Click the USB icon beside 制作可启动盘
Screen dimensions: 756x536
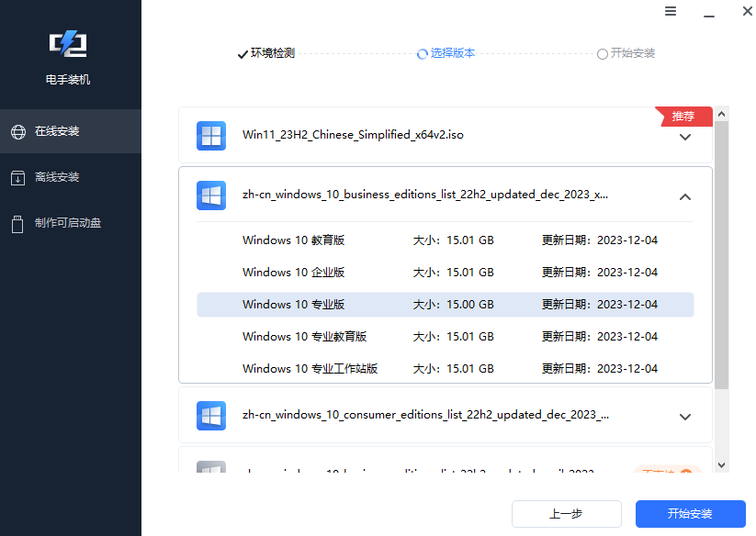pyautogui.click(x=19, y=222)
